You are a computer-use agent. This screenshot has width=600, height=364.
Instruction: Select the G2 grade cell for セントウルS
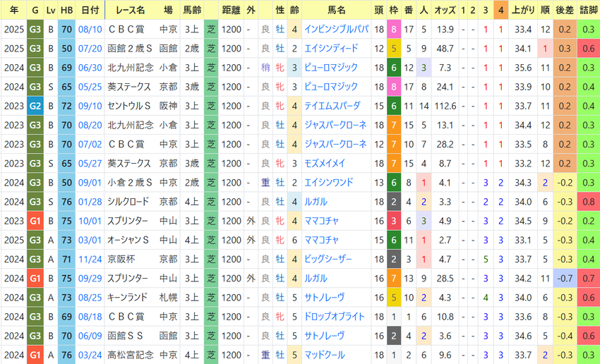[35, 106]
